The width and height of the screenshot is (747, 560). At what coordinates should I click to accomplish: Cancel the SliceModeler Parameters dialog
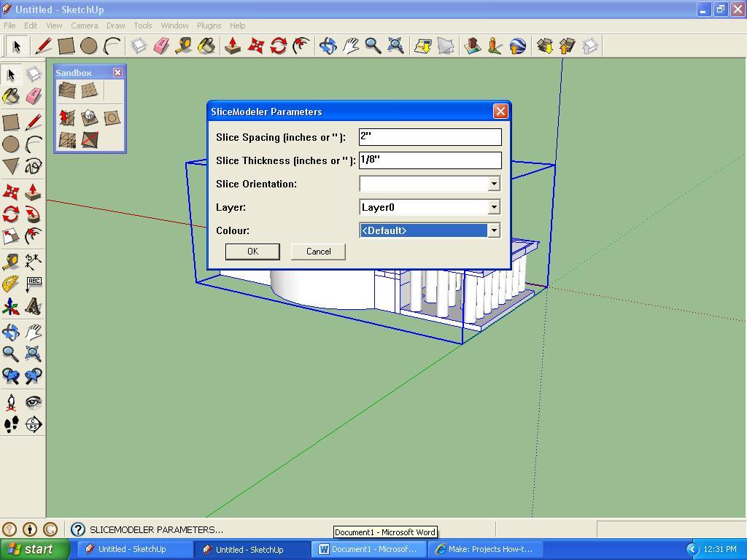[318, 252]
